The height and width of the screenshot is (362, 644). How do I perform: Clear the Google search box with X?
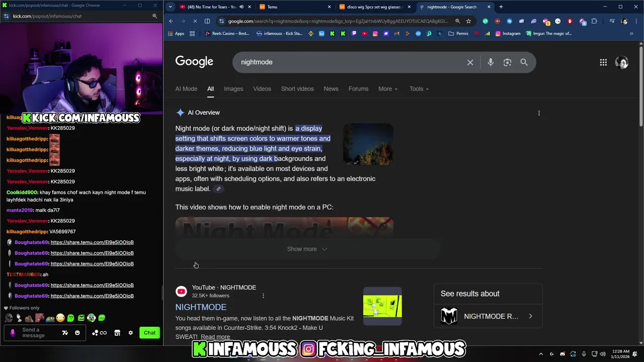pos(470,62)
